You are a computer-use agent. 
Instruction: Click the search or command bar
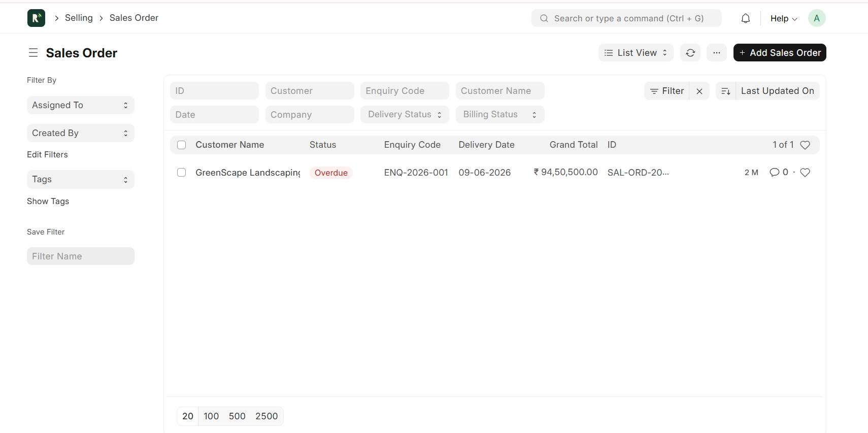[626, 18]
